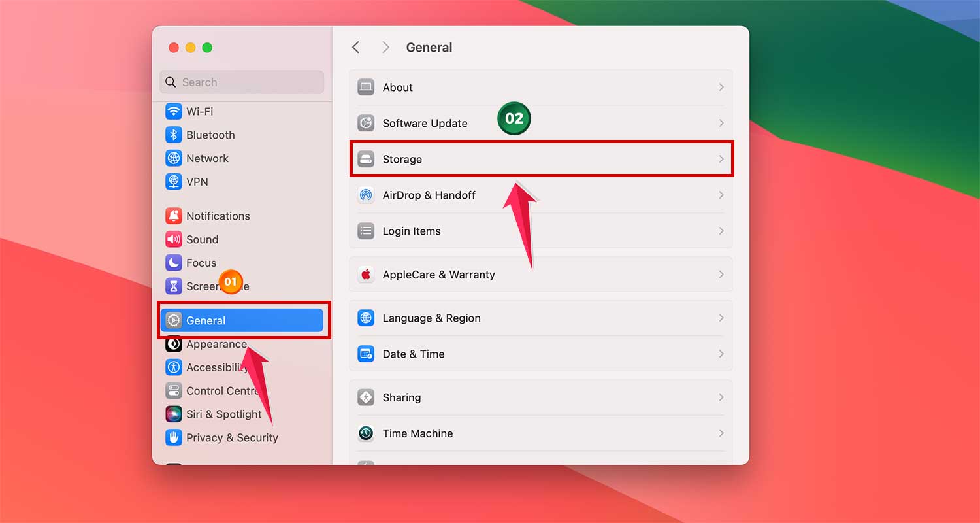Open AppleCare & Warranty

(438, 275)
